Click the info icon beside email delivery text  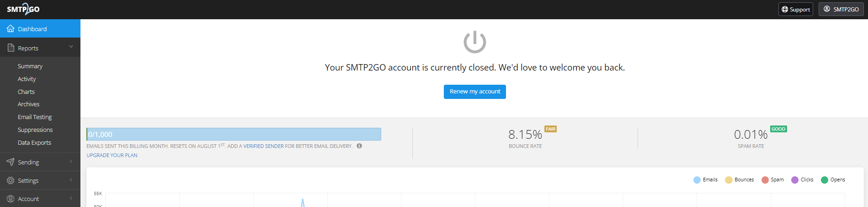click(359, 146)
